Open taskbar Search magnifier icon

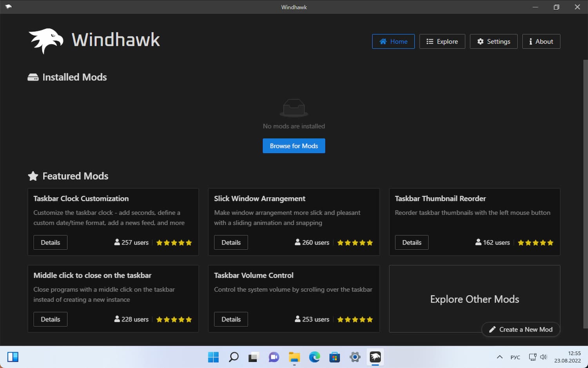[234, 357]
